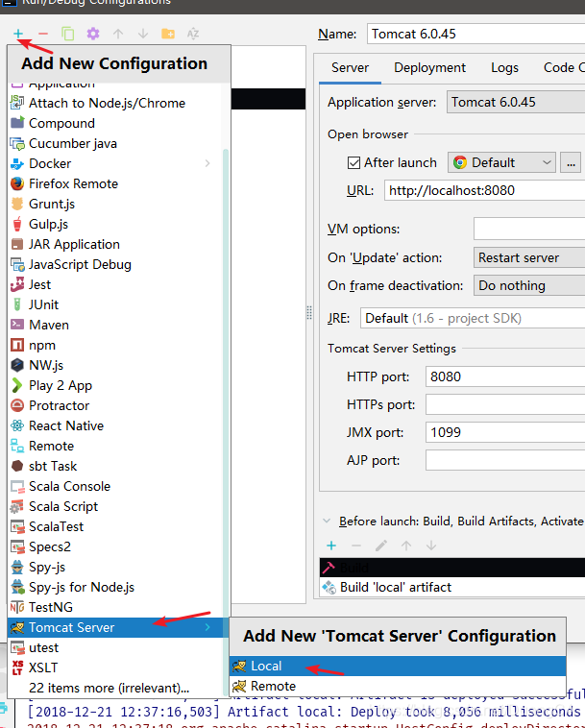585x728 pixels.
Task: Open the purple gear Edit Defaults icon
Action: point(93,34)
